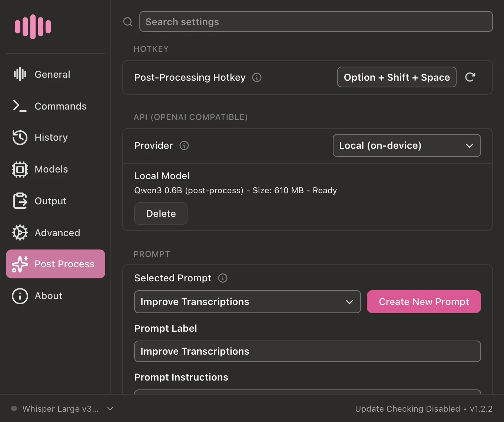Click the Qwen3 0.6B model description text
This screenshot has width=504, height=422.
(x=236, y=190)
